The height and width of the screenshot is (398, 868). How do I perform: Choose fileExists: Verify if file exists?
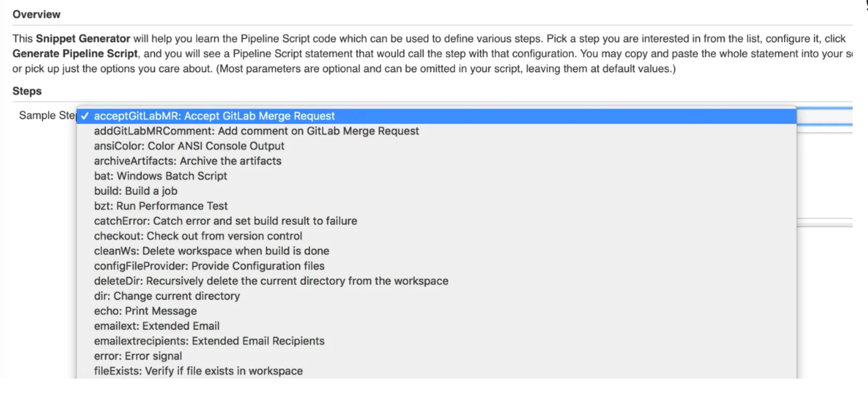[x=198, y=371]
